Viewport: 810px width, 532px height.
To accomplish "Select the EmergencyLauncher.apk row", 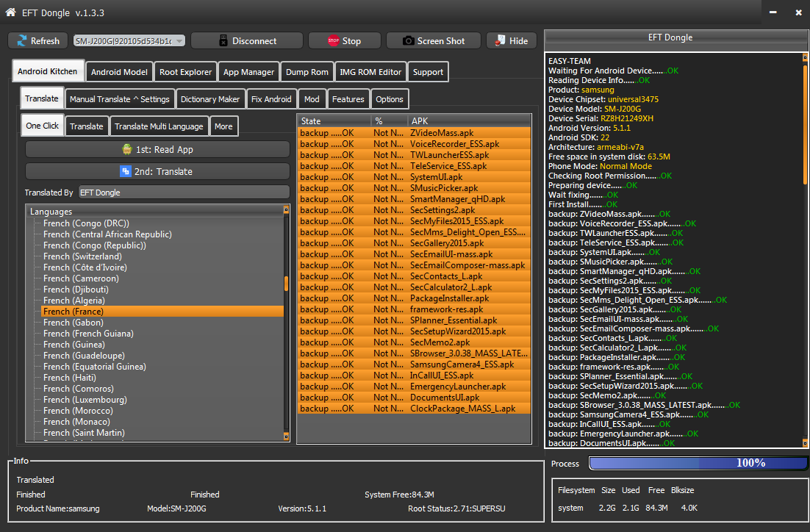I will coord(415,387).
